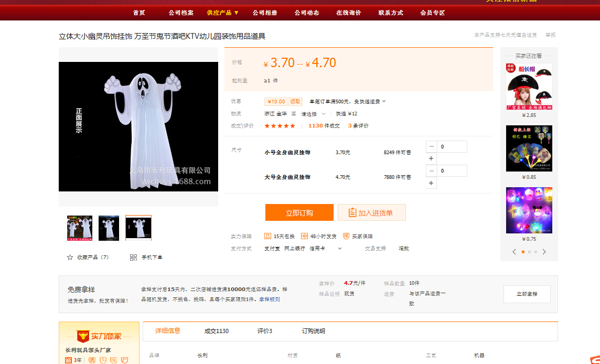The image size is (600, 364).
Task: Open the 供应产品 navigation menu
Action: 222,13
